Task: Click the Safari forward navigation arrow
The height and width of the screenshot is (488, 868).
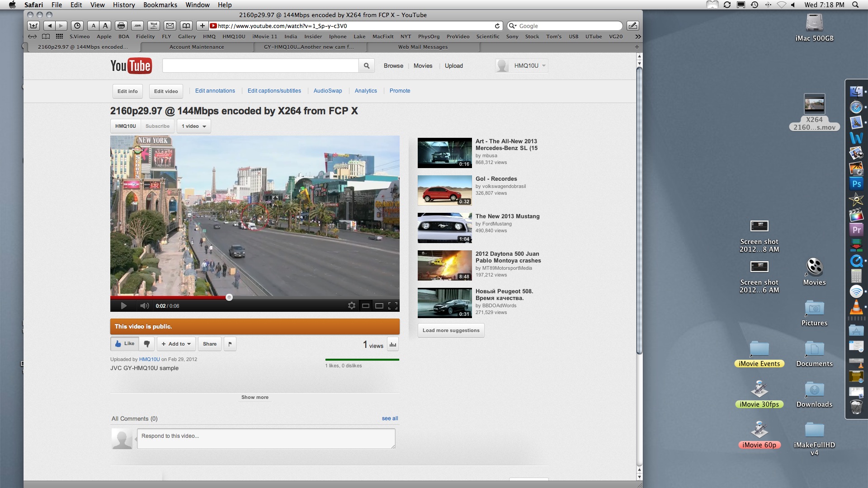Action: (61, 26)
